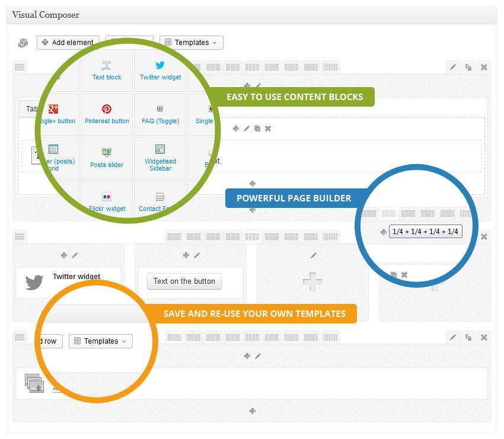The width and height of the screenshot is (504, 439).
Task: Choose the Twitter widget content block
Action: (x=160, y=70)
